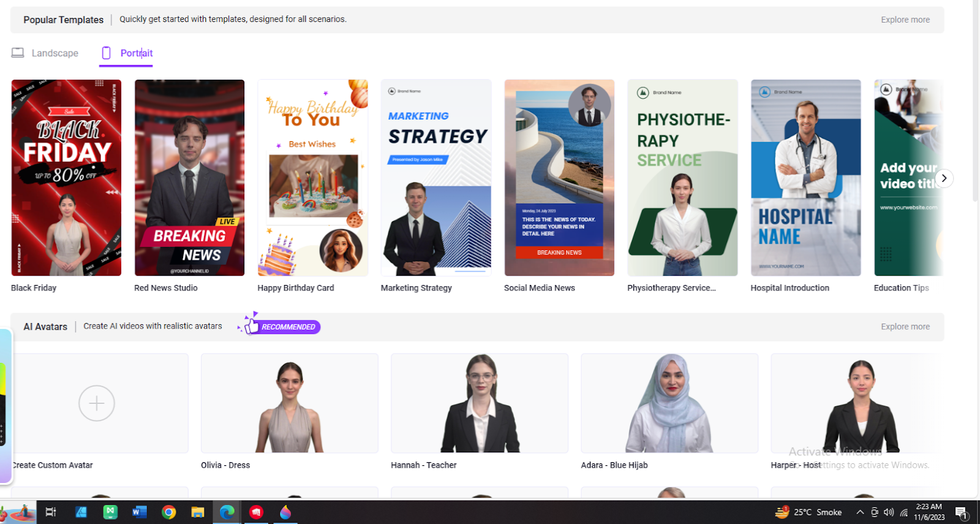Click the 'Olivia - Dress' name label
Image resolution: width=980 pixels, height=524 pixels.
(x=225, y=465)
